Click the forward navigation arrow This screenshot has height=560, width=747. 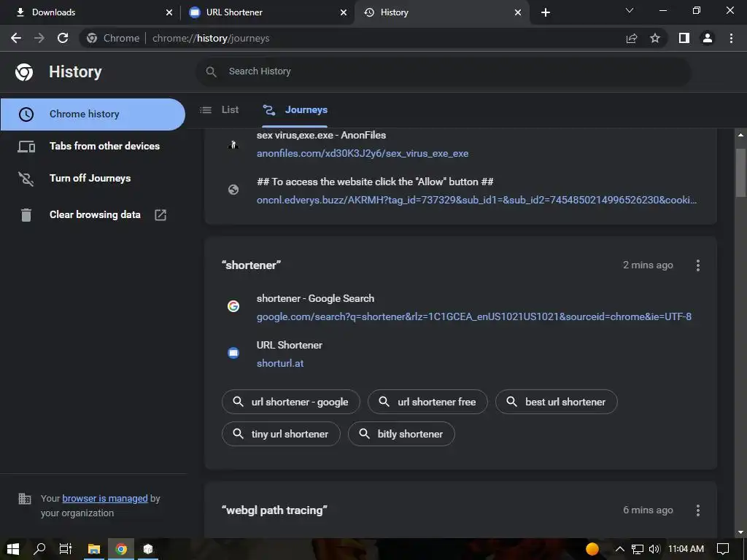coord(39,38)
